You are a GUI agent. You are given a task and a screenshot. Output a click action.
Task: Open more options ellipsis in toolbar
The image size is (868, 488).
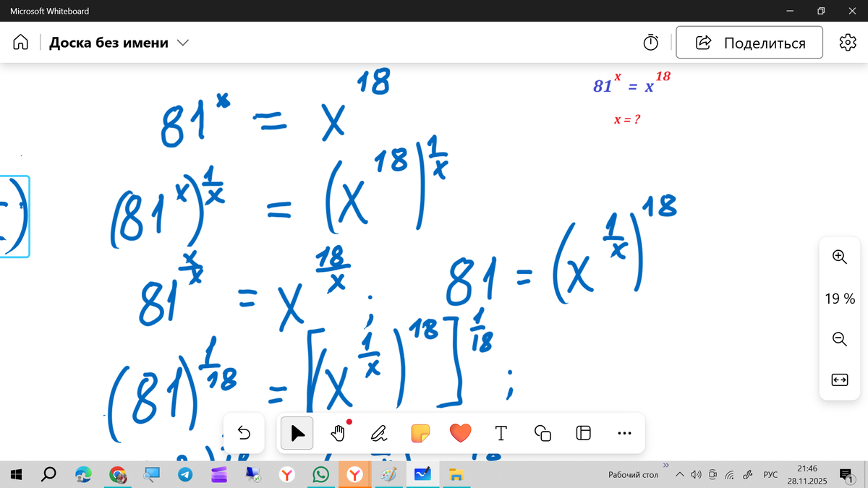point(625,433)
